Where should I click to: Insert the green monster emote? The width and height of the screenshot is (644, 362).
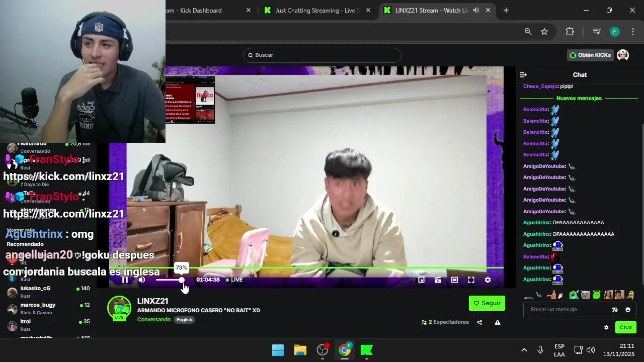tap(574, 295)
